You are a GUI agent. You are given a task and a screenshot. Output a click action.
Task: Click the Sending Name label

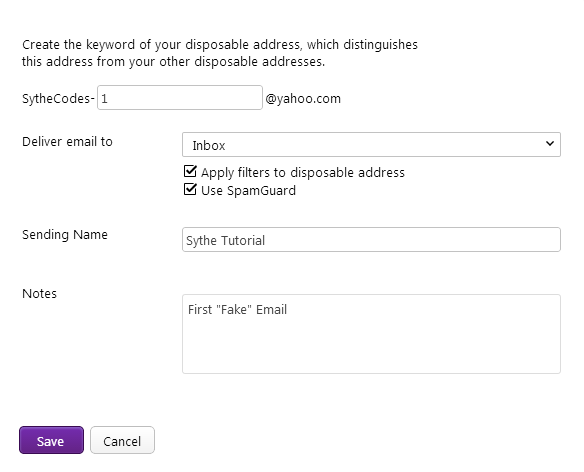(65, 235)
